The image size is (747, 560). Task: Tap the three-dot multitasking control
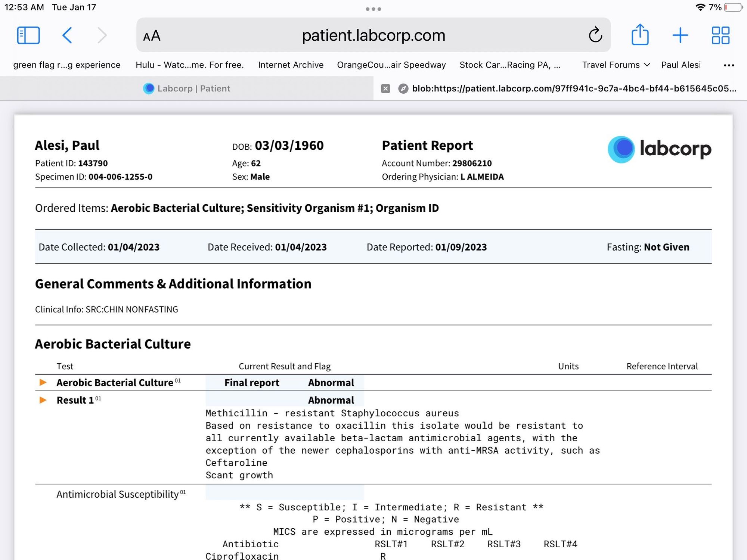(x=373, y=9)
